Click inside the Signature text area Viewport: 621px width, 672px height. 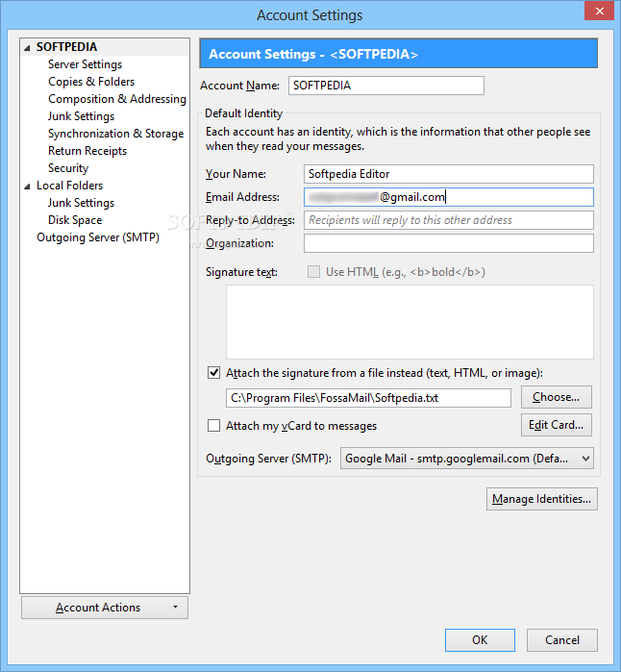pos(410,322)
